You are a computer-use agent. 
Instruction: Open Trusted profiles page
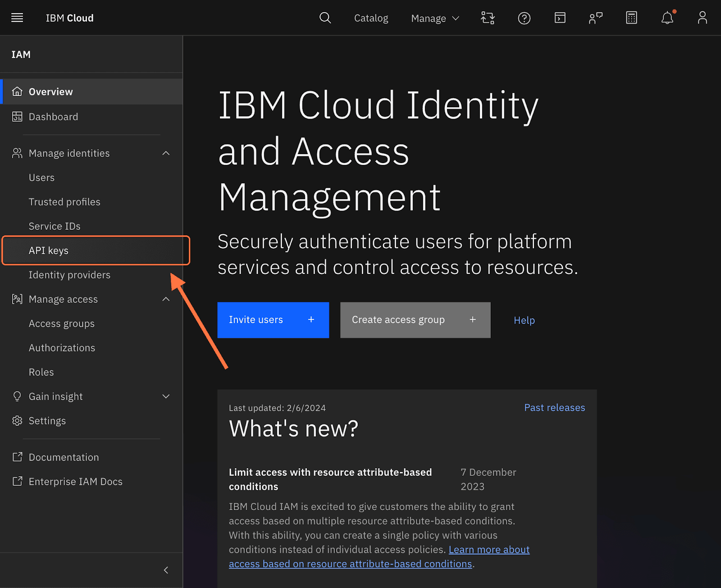[x=64, y=202]
